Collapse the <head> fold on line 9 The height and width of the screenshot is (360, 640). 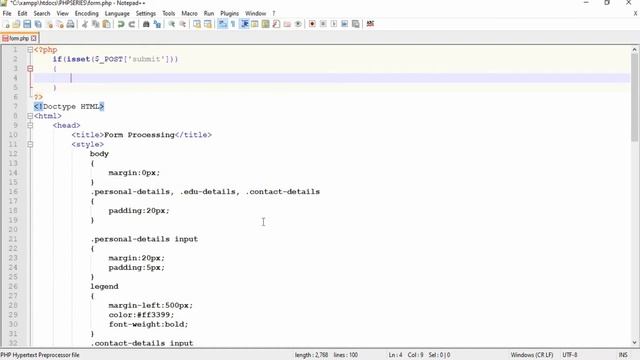30,125
